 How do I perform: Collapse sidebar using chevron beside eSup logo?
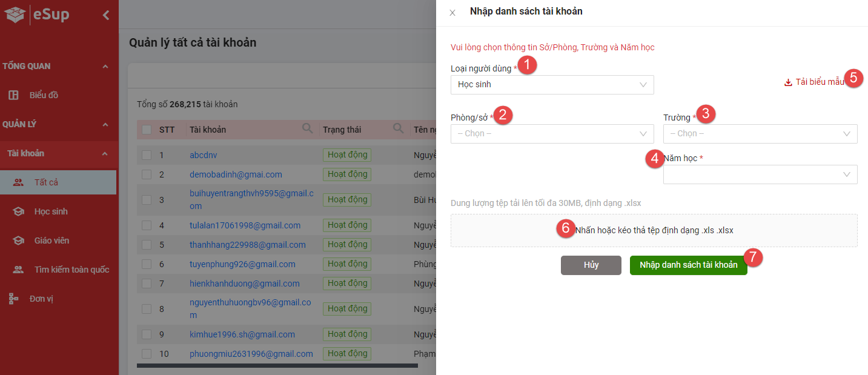tap(106, 15)
